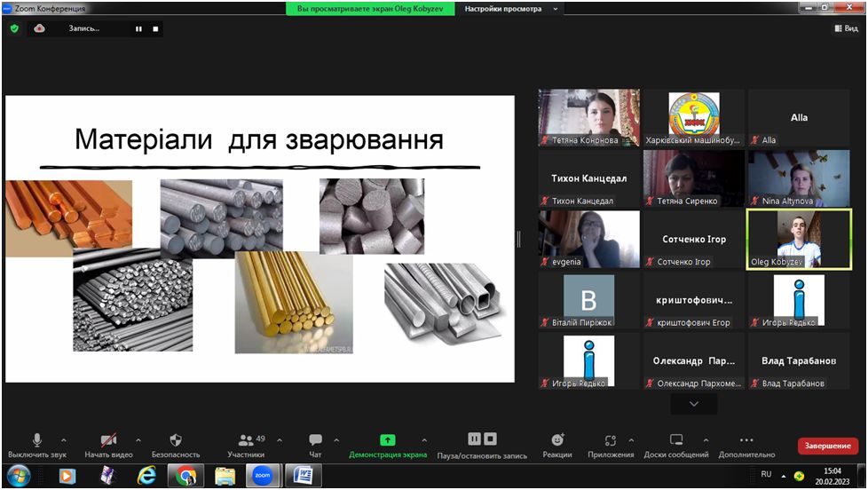
Task: Click pause icon in Пауза/остановить запись
Action: pos(475,439)
